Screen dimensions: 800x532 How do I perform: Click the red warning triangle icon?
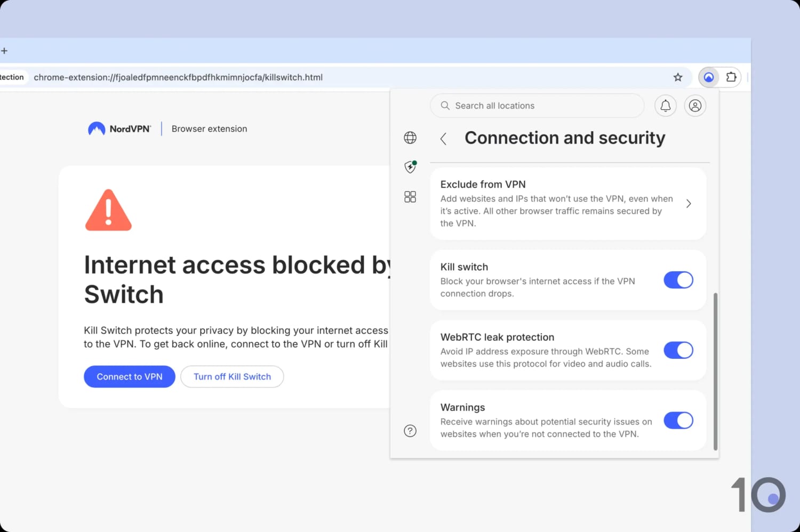[108, 210]
